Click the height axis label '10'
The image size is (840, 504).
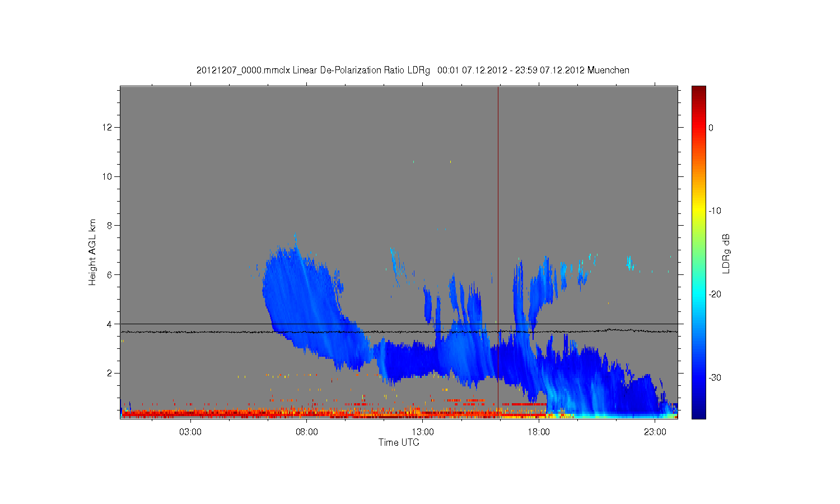point(108,176)
